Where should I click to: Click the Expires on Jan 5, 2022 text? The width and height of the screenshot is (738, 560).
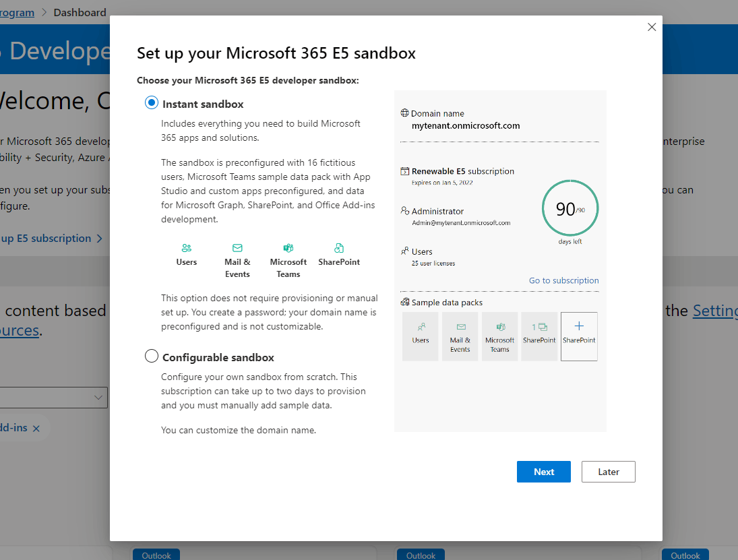[442, 183]
